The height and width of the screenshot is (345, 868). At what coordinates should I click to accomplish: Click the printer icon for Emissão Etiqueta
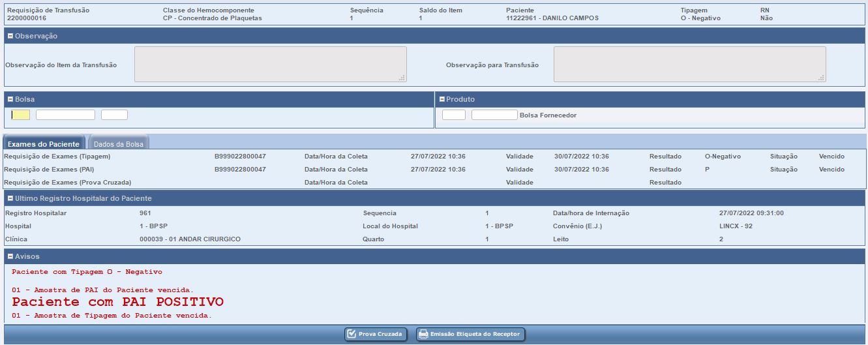(x=423, y=334)
